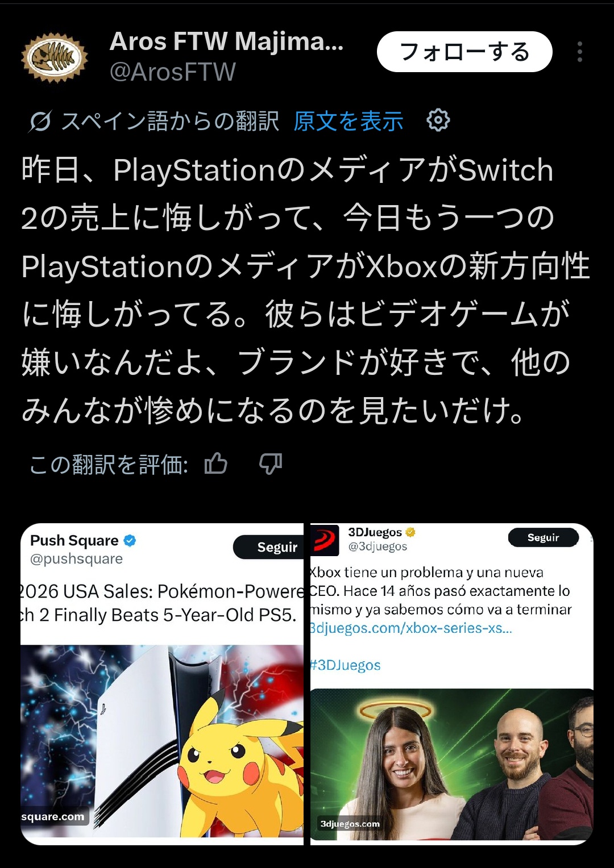Image resolution: width=614 pixels, height=868 pixels.
Task: Rate the translation with thumbs up
Action: 215,464
